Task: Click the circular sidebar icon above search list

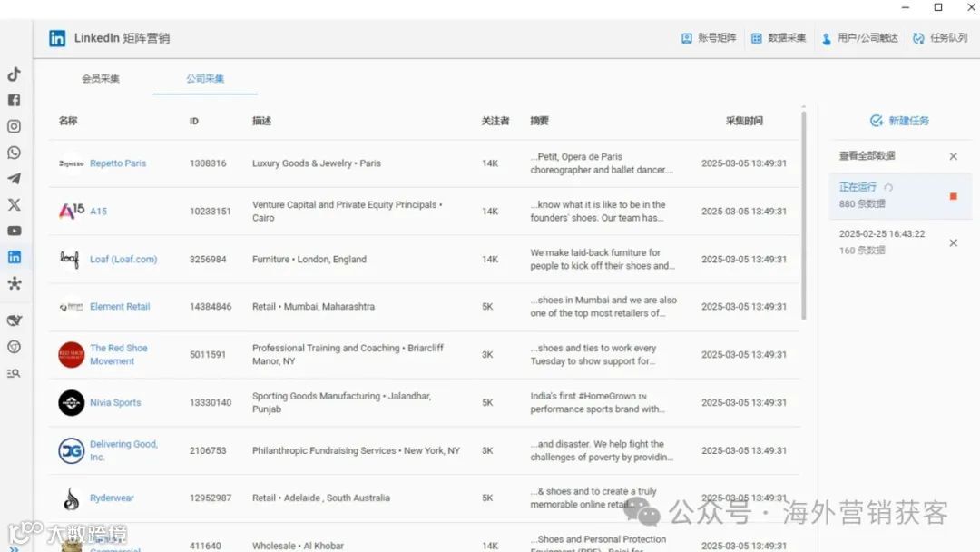Action: pos(14,347)
